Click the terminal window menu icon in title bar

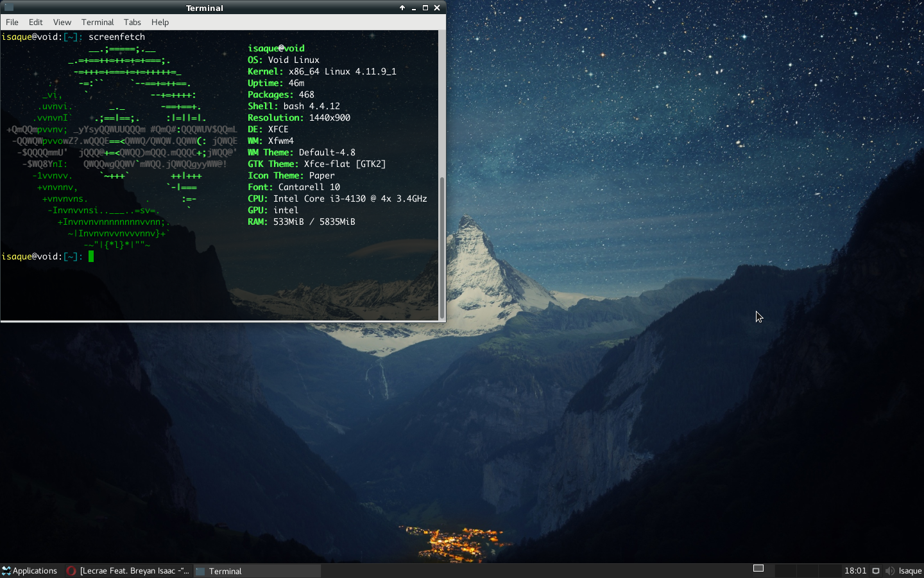pyautogui.click(x=8, y=8)
